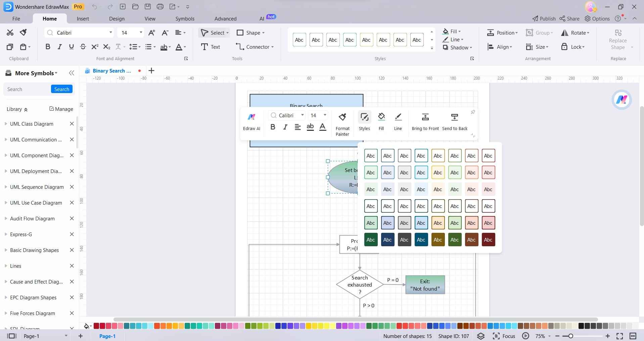Click the blue Search button in the symbols panel
The height and width of the screenshot is (341, 644).
coord(62,89)
